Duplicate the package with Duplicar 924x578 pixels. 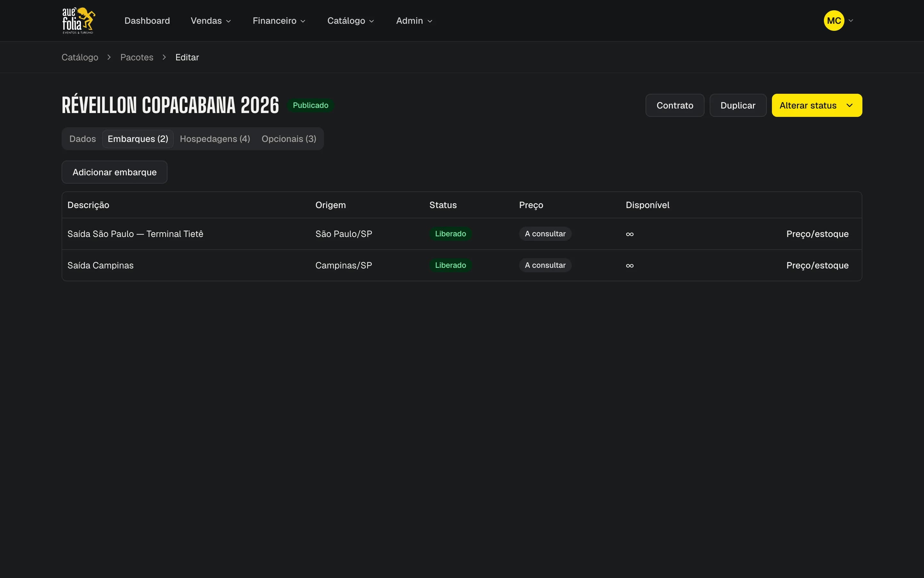click(738, 106)
